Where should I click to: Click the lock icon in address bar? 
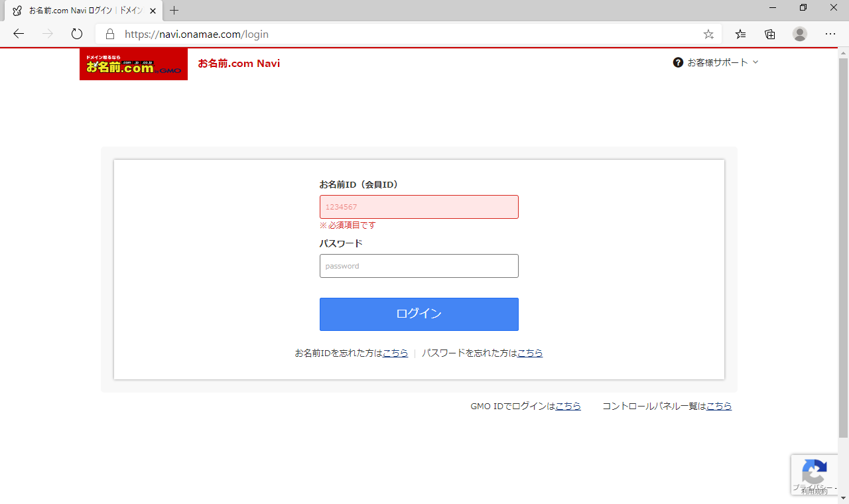pos(110,34)
